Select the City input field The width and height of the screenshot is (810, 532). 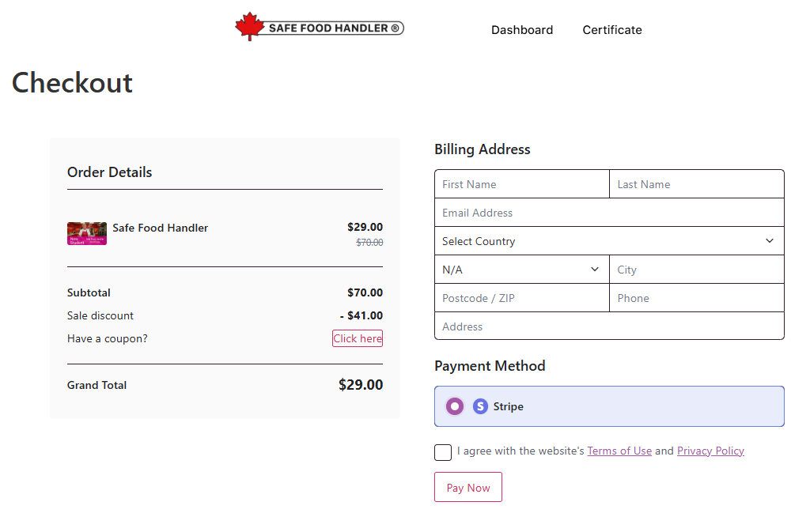pos(697,270)
